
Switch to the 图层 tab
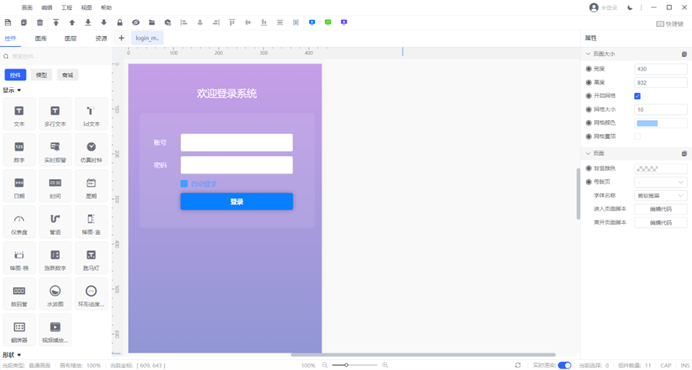point(71,38)
